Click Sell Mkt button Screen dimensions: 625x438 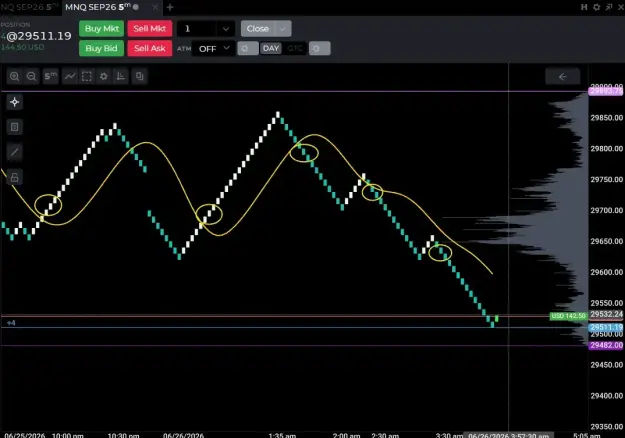(x=149, y=29)
